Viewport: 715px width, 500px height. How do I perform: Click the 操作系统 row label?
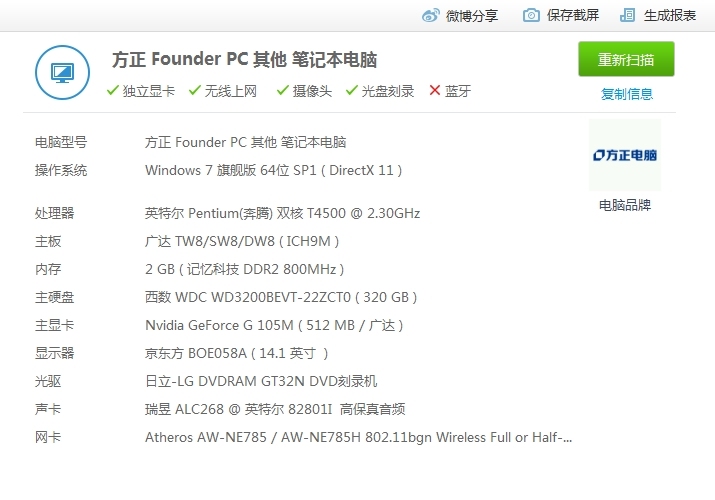point(61,170)
